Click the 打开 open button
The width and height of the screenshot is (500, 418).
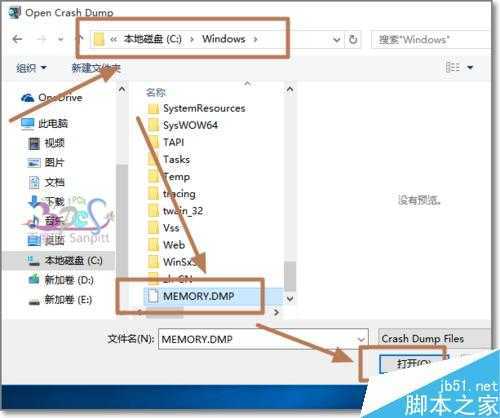(x=413, y=363)
